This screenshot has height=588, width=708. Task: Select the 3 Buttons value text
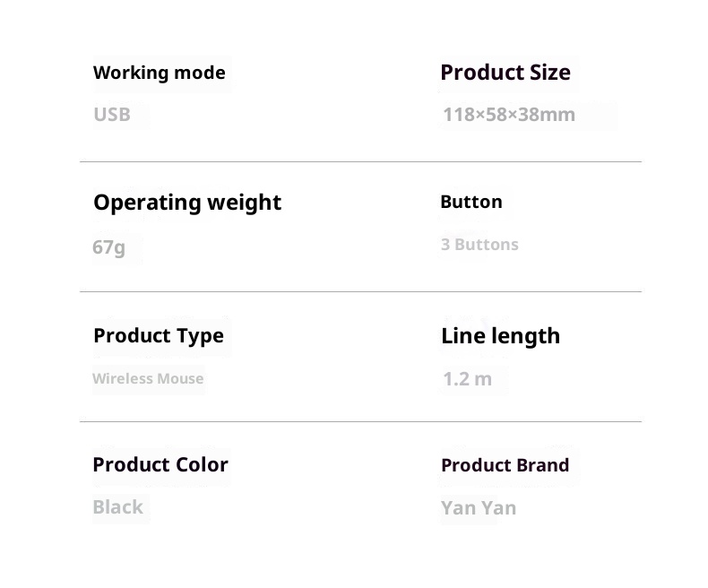(479, 245)
